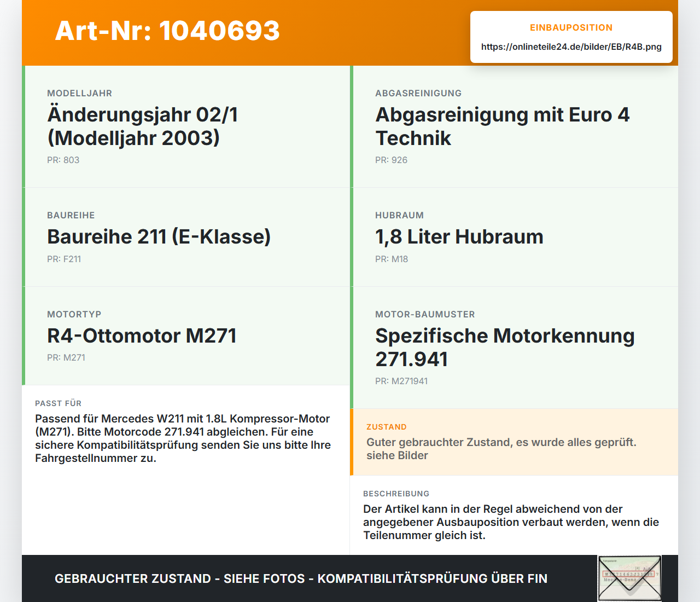700x602 pixels.
Task: Select Abgasreinigung mit Euro 4 Technik text
Action: point(503,126)
